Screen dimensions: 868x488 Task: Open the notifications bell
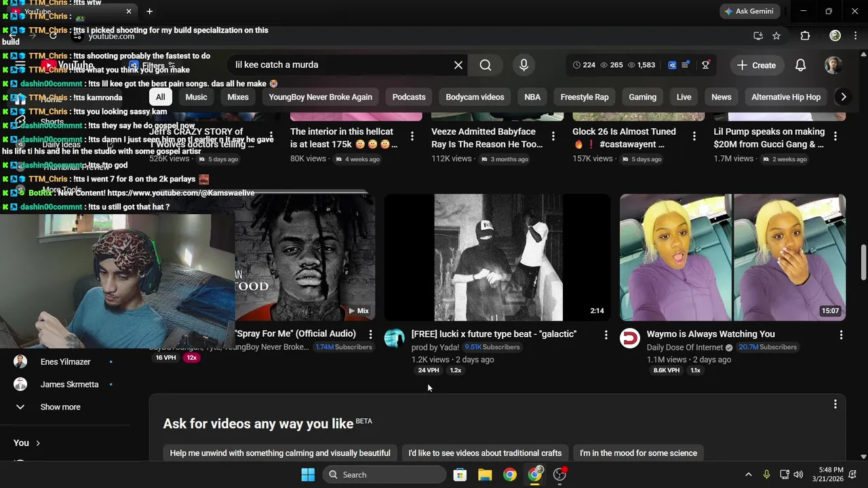tap(800, 65)
